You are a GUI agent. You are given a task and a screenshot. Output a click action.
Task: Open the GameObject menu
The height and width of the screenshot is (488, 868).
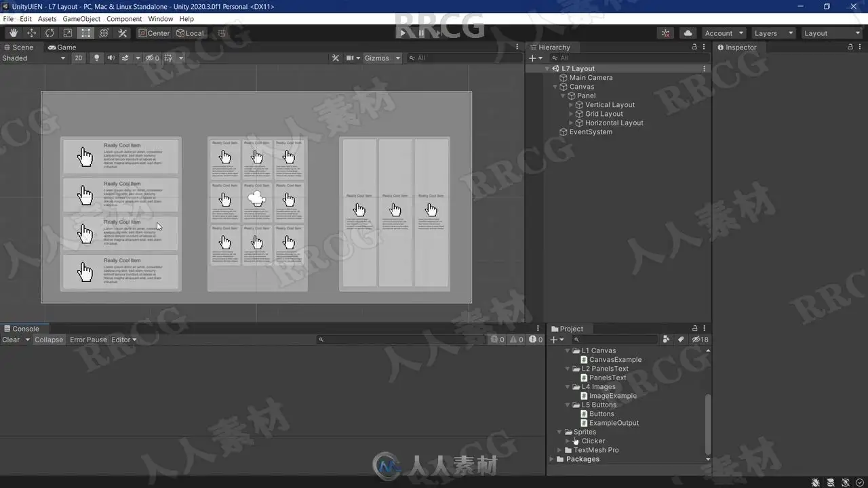81,19
